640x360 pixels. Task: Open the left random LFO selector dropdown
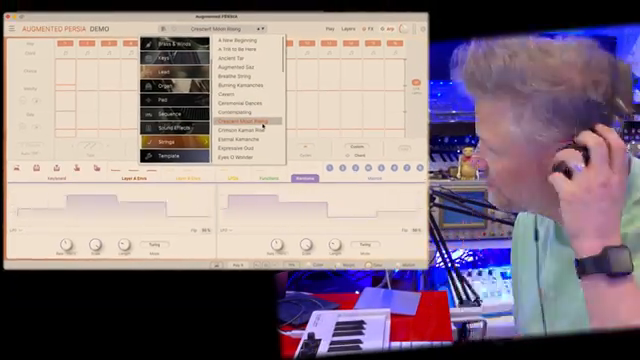[x=16, y=230]
